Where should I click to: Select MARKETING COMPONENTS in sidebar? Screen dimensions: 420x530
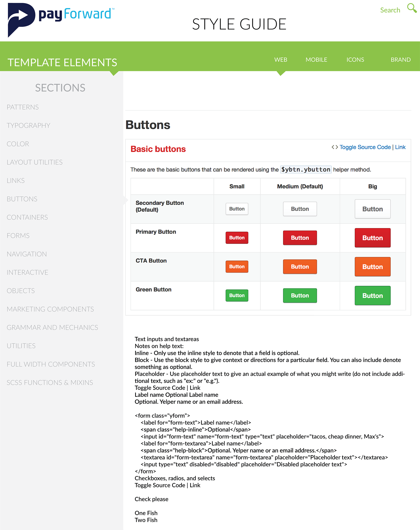coord(50,309)
